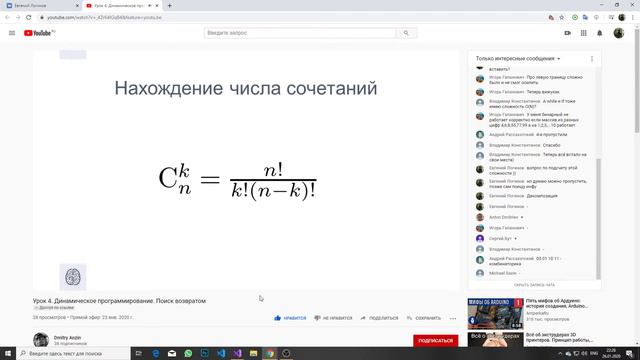
Task: Open 'Всё об экструдерах 3D принтеров' video title
Action: (x=559, y=337)
